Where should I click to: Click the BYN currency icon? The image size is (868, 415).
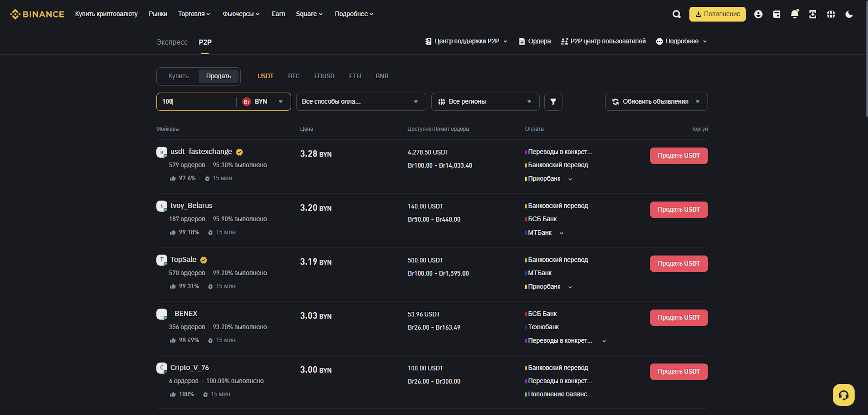click(247, 102)
